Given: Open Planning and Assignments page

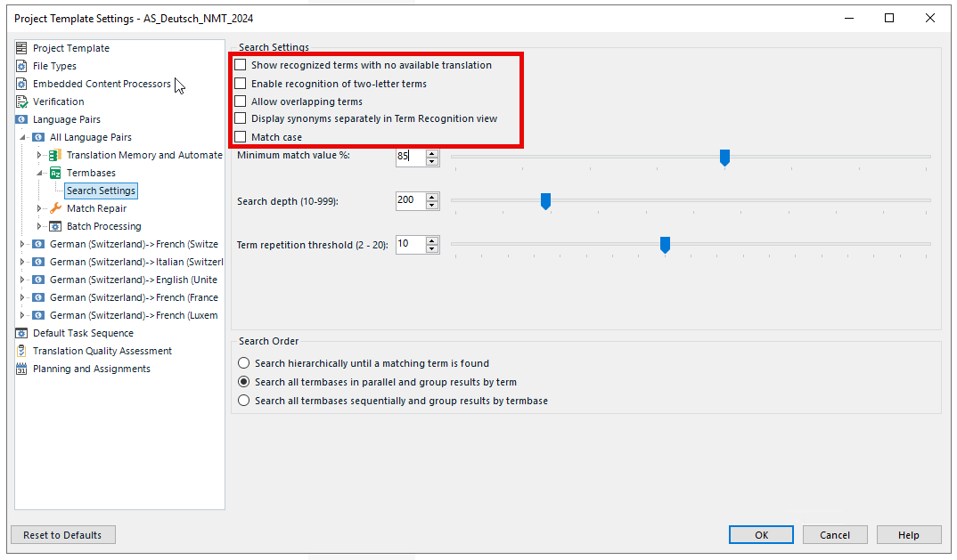Looking at the screenshot, I should click(x=92, y=369).
